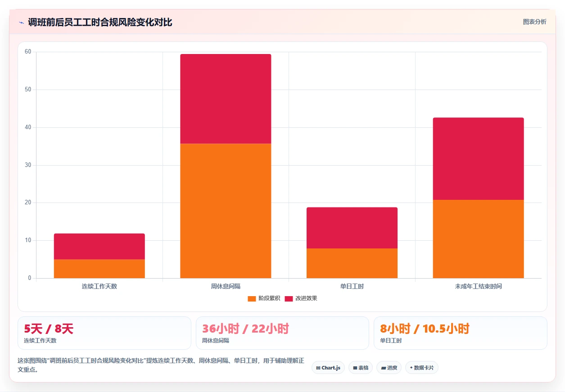565x392 pixels.
Task: Click the orange segment of 未成年工结束时间 bar
Action: pyautogui.click(x=479, y=239)
